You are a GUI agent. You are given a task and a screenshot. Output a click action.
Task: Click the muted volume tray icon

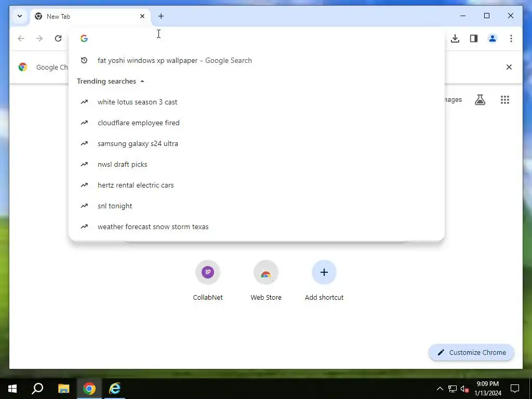coord(464,389)
